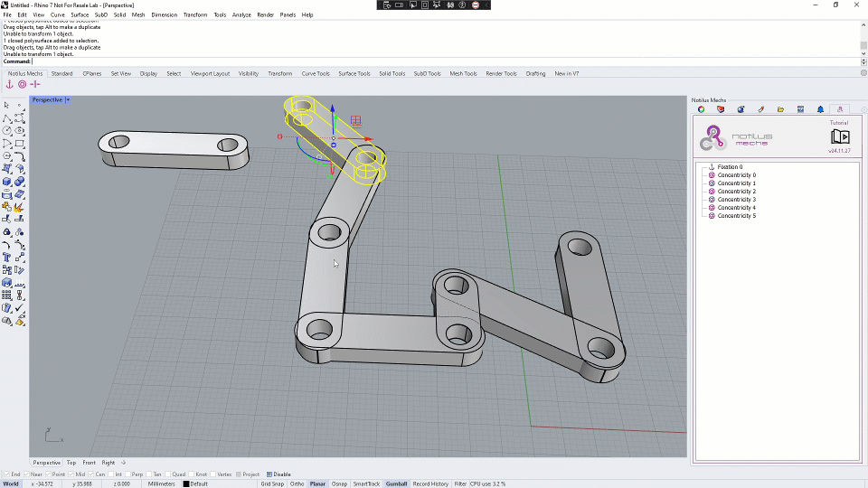The image size is (868, 488).
Task: Toggle the End osnap checkbox
Action: pyautogui.click(x=6, y=474)
